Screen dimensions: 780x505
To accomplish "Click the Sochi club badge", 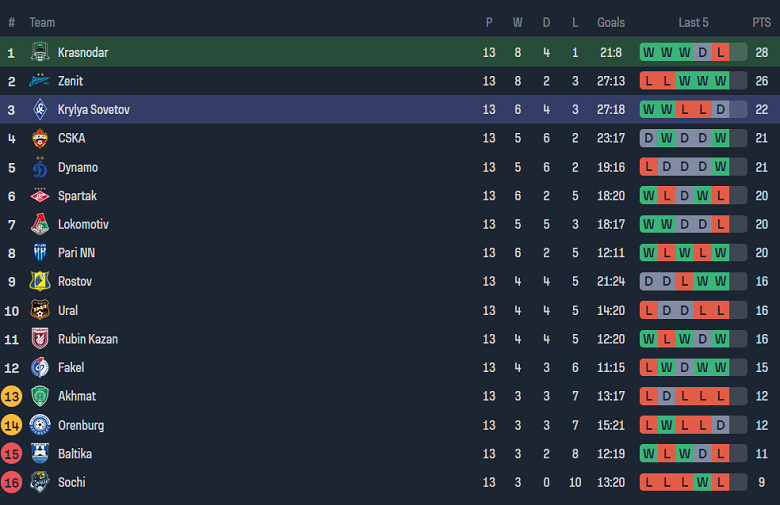I will tap(40, 482).
